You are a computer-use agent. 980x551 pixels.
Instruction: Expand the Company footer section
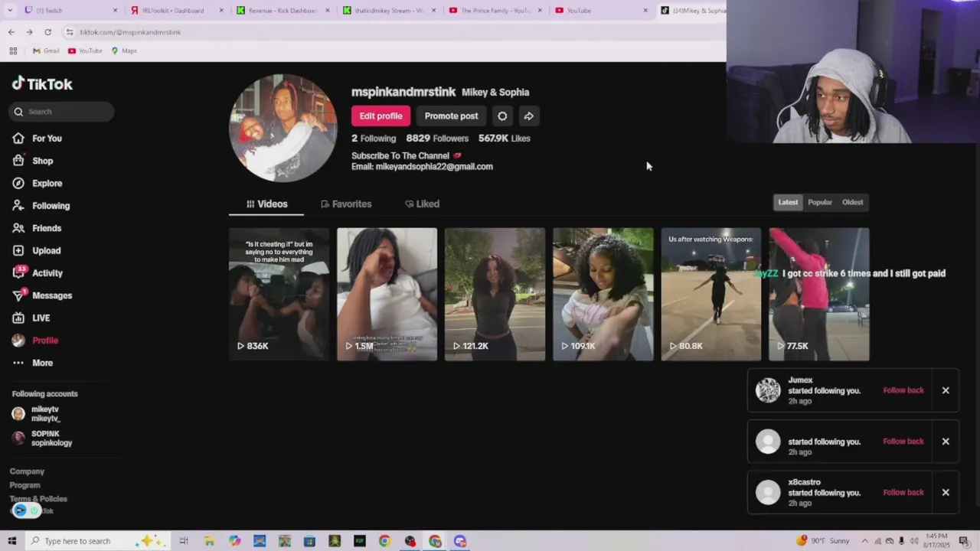pyautogui.click(x=27, y=471)
